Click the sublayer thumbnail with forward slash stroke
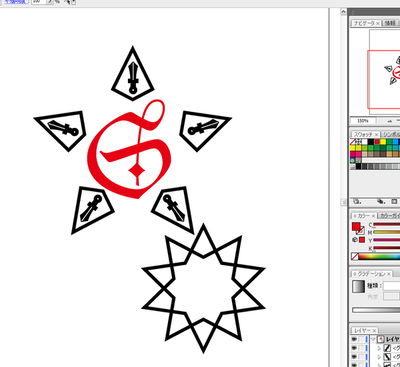Screen dimensions: 400x367 [x=388, y=348]
